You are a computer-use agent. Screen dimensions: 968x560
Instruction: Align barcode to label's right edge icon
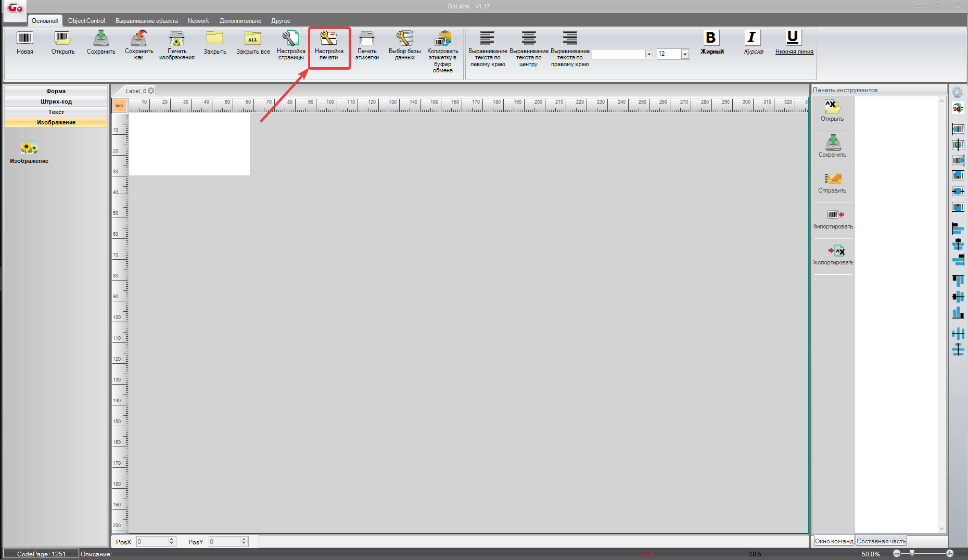[958, 160]
